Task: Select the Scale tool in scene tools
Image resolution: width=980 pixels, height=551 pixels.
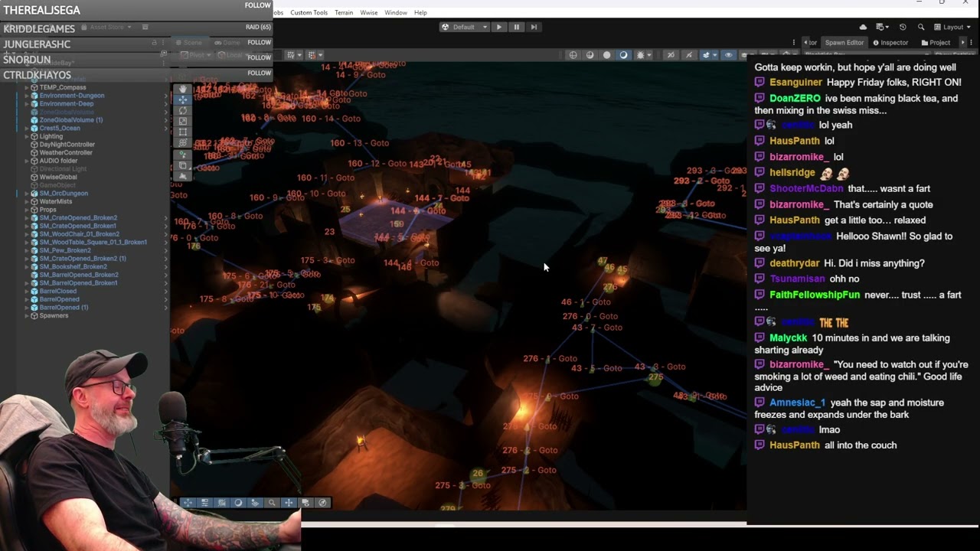Action: [182, 121]
